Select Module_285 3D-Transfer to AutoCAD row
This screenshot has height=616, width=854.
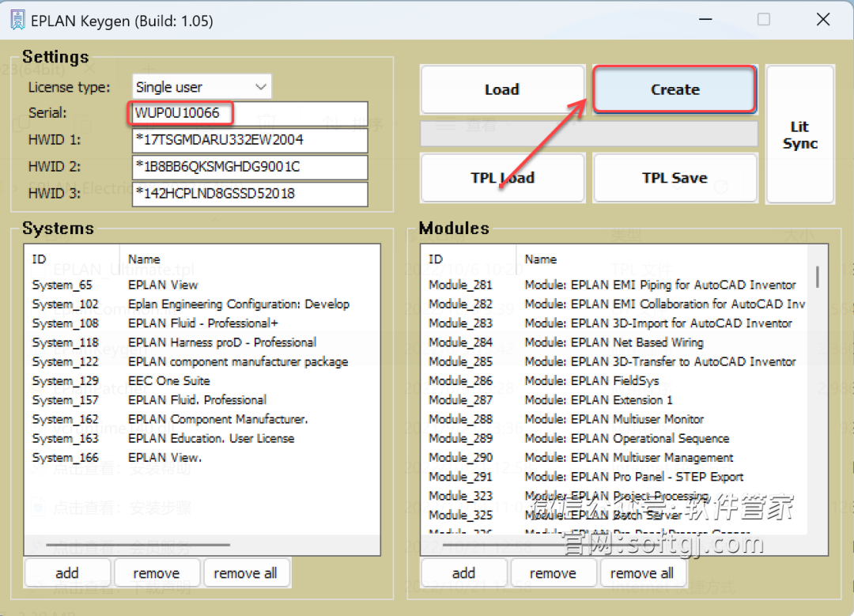coord(614,361)
